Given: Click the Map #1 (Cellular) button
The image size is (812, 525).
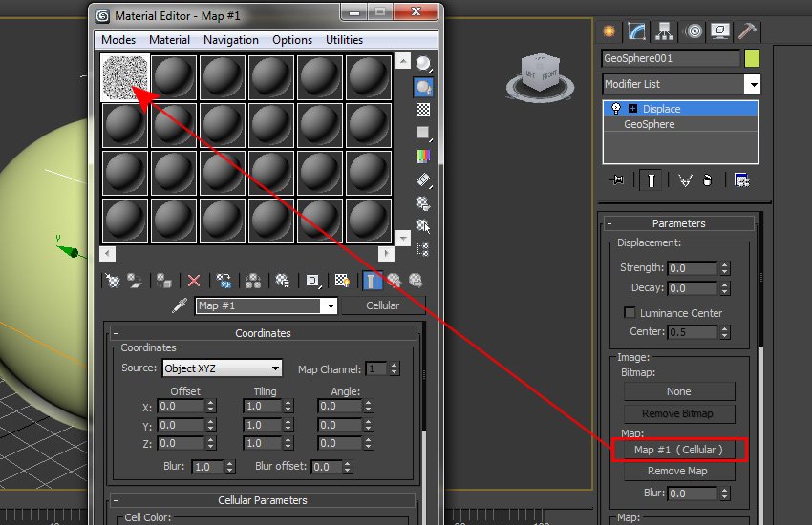Looking at the screenshot, I should (x=678, y=449).
